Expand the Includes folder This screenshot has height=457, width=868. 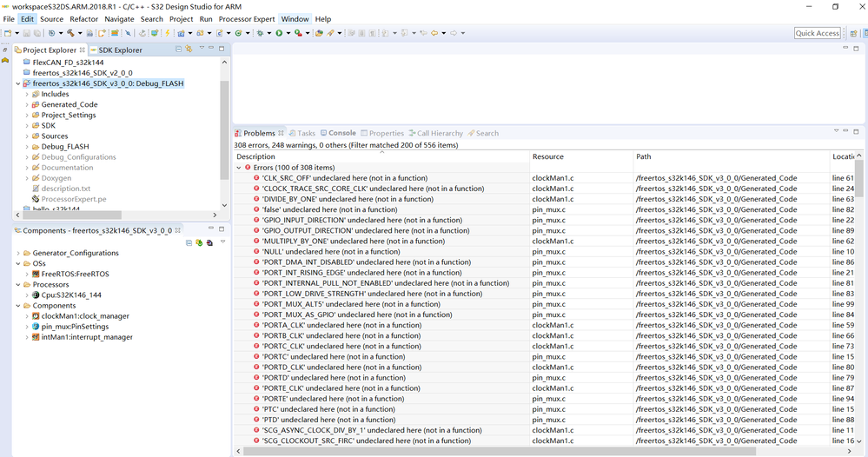pos(27,94)
